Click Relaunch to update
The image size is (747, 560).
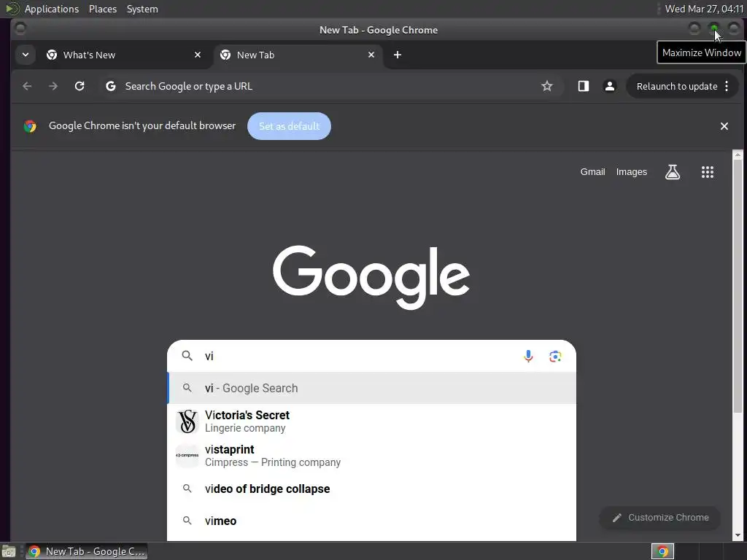coord(677,86)
